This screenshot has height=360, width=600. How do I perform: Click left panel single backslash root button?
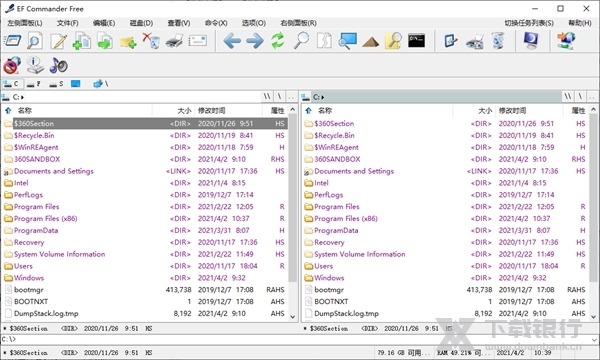(x=280, y=96)
